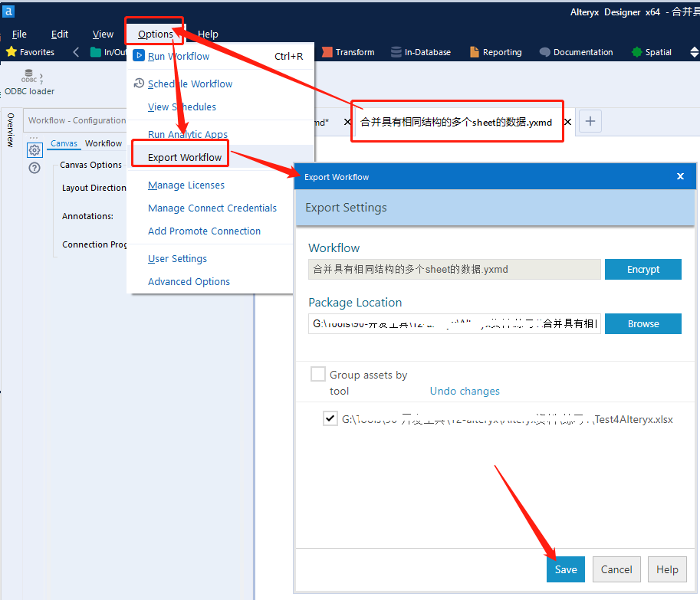Choose User Settings menu entry
The image size is (700, 600).
(177, 259)
